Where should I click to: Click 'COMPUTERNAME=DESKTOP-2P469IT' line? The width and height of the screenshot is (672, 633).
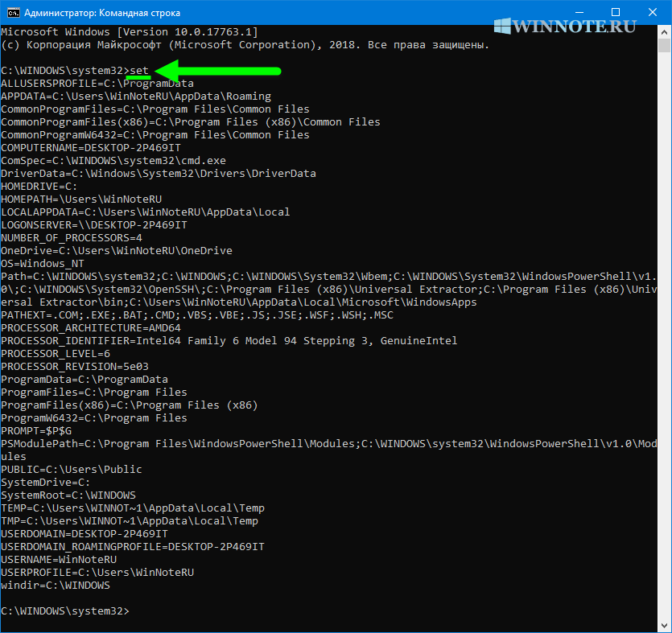click(x=91, y=148)
